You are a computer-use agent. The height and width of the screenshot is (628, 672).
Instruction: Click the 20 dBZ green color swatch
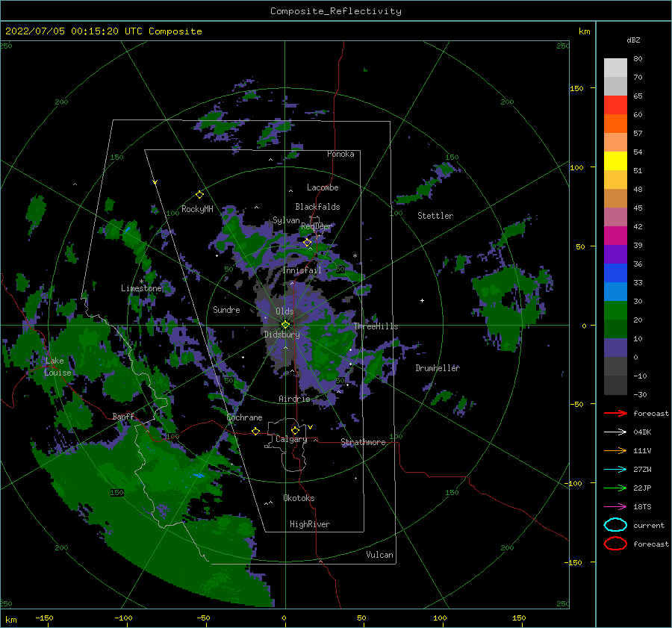click(x=615, y=329)
